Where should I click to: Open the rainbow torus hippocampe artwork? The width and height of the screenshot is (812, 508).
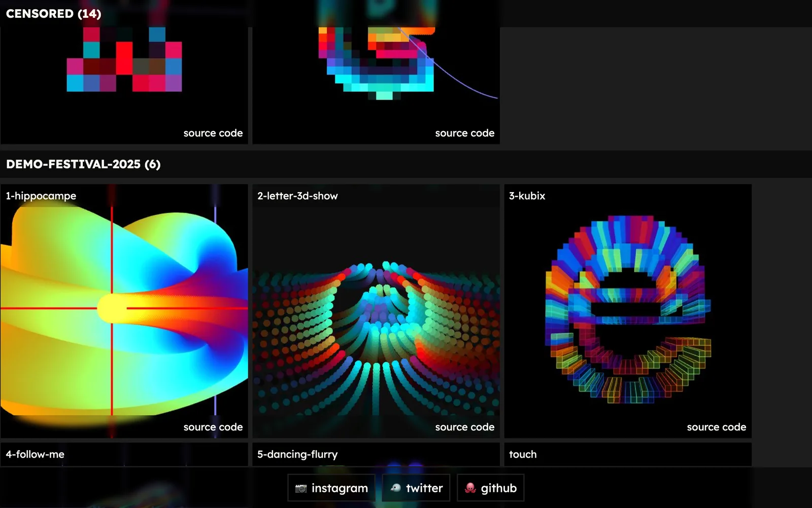tap(124, 311)
